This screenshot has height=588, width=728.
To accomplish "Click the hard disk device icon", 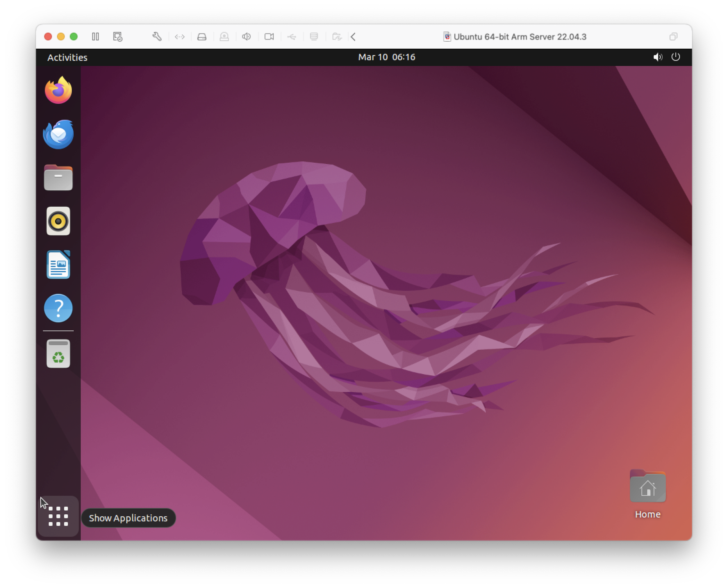I will (x=202, y=37).
